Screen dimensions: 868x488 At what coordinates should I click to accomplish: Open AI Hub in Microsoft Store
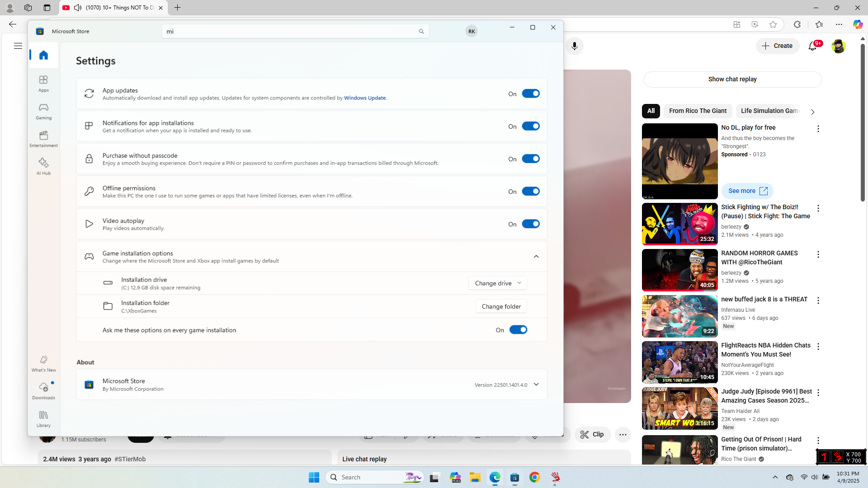tap(43, 166)
